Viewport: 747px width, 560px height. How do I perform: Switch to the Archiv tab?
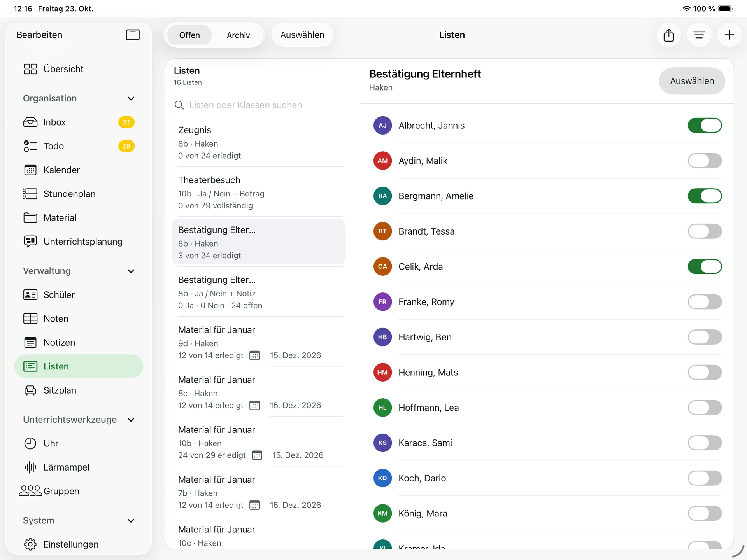pyautogui.click(x=238, y=35)
